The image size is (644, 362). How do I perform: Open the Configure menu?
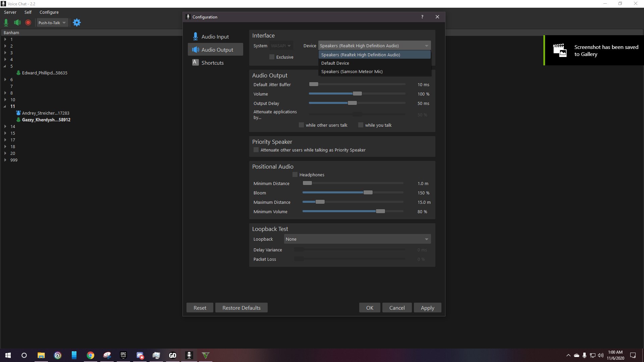click(49, 12)
